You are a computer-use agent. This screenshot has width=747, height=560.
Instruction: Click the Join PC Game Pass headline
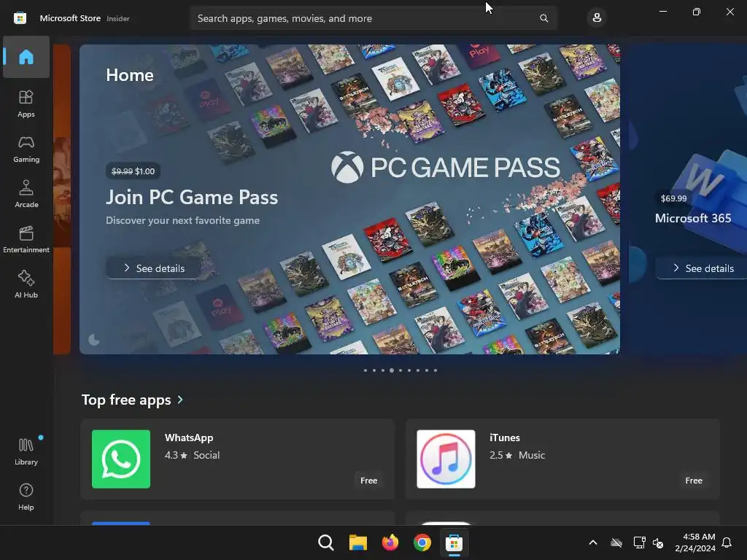pos(192,197)
